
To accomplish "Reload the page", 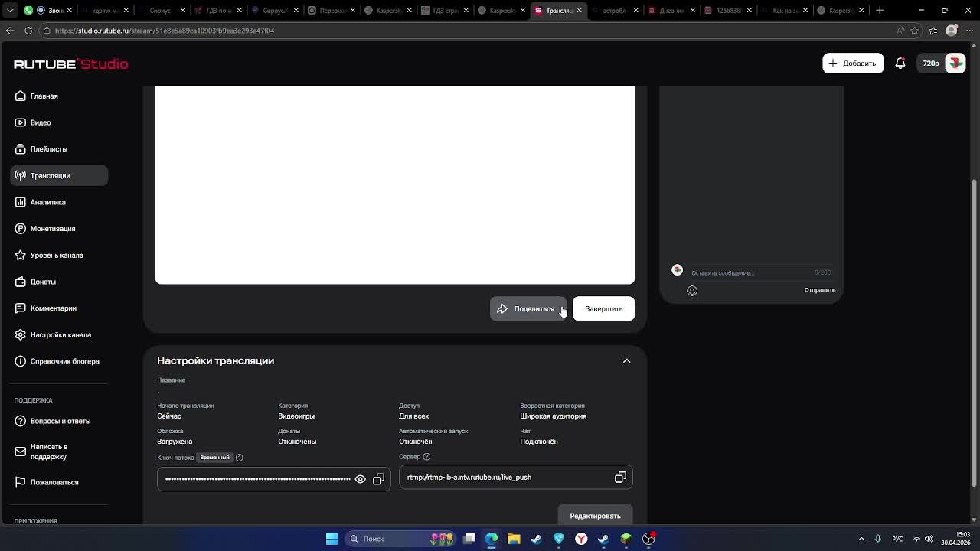I will click(x=28, y=31).
